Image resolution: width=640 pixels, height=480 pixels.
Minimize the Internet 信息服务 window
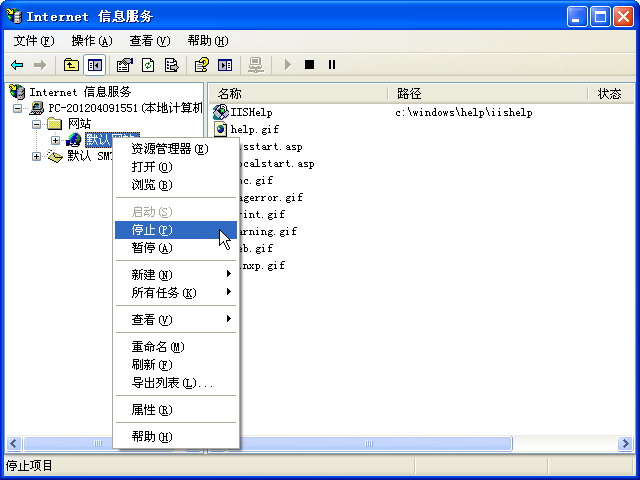pyautogui.click(x=577, y=17)
